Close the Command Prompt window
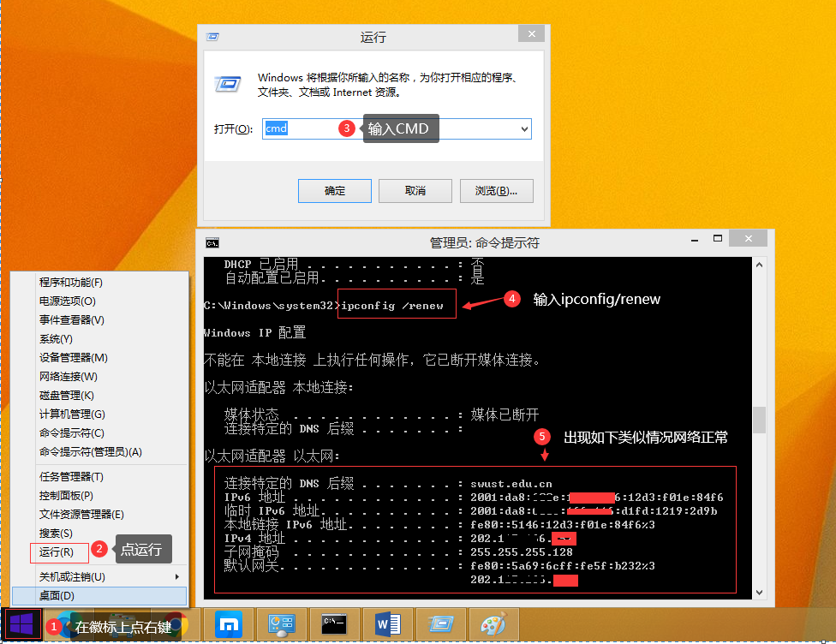 (748, 238)
